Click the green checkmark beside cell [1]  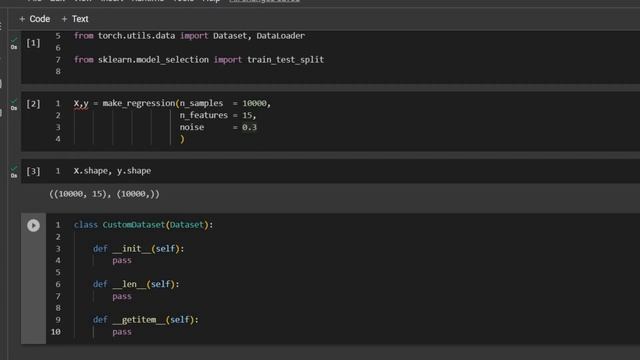tap(14, 40)
